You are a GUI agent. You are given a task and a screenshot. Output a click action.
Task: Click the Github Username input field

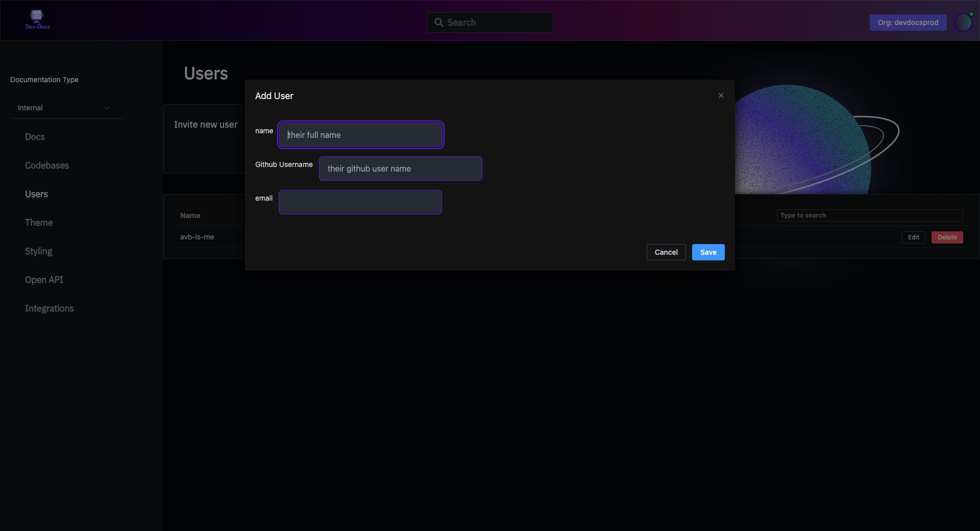[x=400, y=168]
